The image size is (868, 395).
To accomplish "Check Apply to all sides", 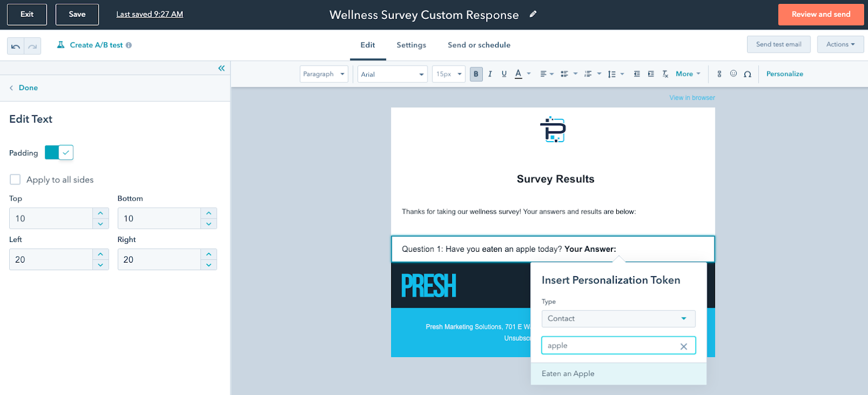I will pos(15,180).
